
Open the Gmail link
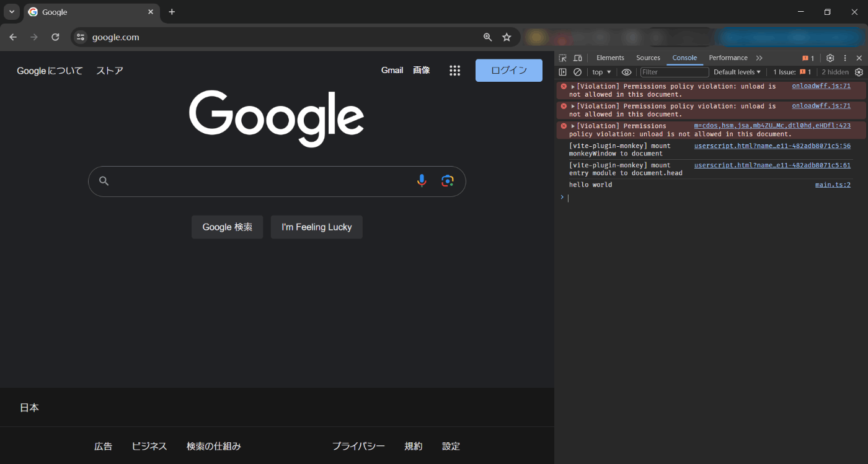point(392,70)
